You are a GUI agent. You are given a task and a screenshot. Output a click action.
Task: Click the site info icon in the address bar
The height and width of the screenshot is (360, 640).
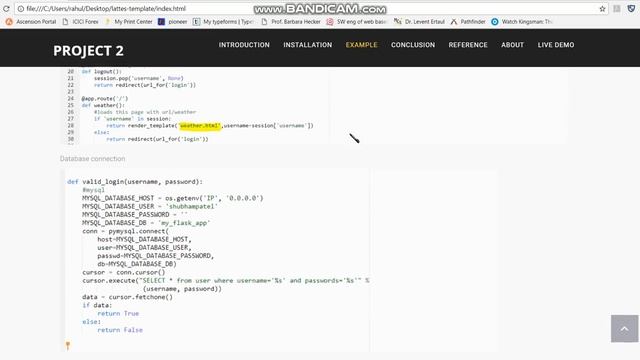(20, 9)
